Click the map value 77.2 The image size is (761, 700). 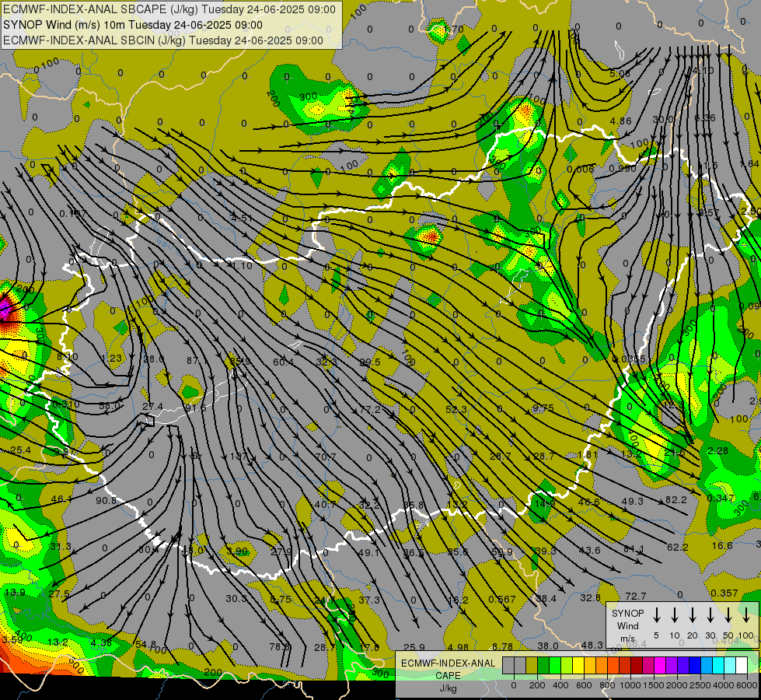[x=370, y=410]
